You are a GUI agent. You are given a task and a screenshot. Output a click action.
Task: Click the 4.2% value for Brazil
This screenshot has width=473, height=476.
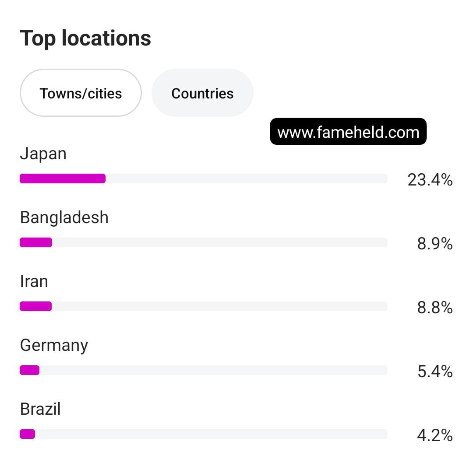click(x=435, y=435)
